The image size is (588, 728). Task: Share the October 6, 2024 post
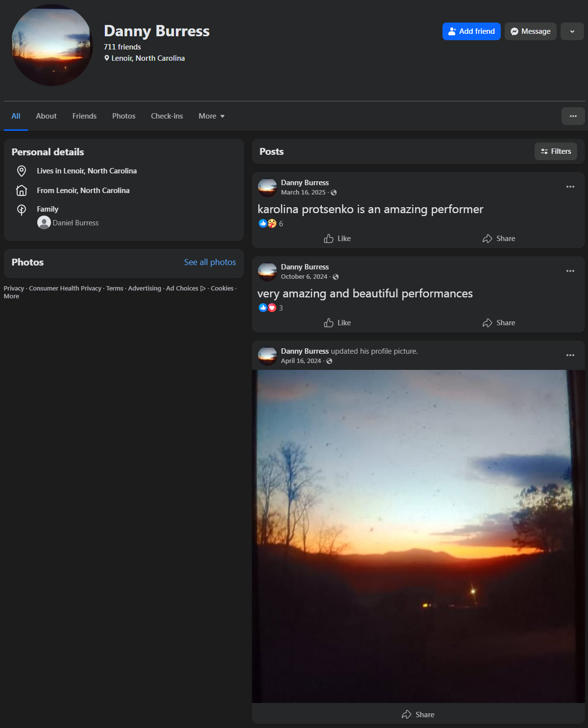499,323
